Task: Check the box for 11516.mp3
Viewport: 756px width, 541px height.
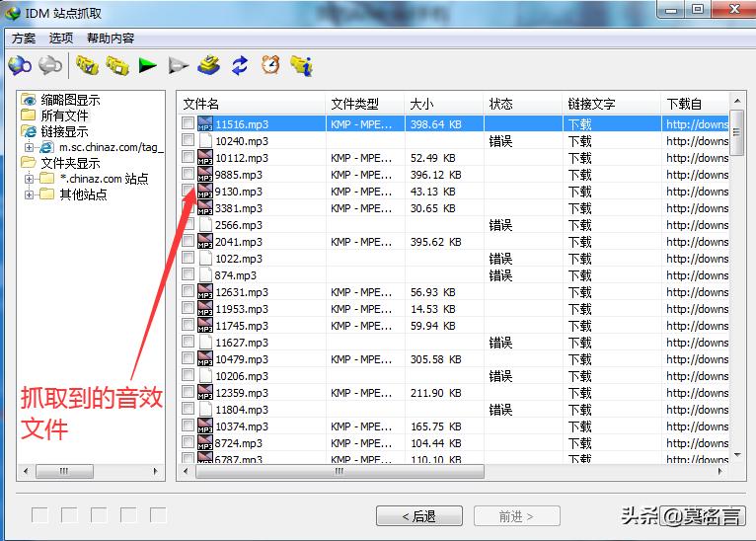Action: [189, 123]
